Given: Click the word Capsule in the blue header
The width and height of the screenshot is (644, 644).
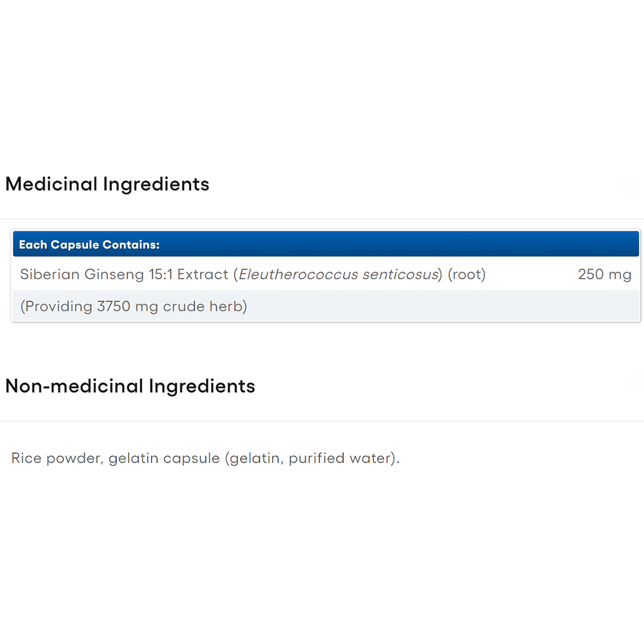Looking at the screenshot, I should pyautogui.click(x=75, y=245).
